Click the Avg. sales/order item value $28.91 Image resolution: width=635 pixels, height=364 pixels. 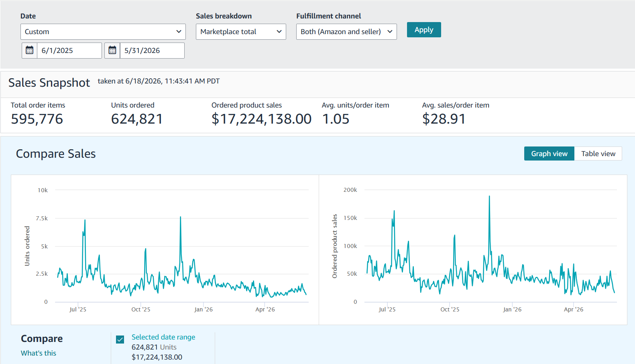(x=444, y=119)
